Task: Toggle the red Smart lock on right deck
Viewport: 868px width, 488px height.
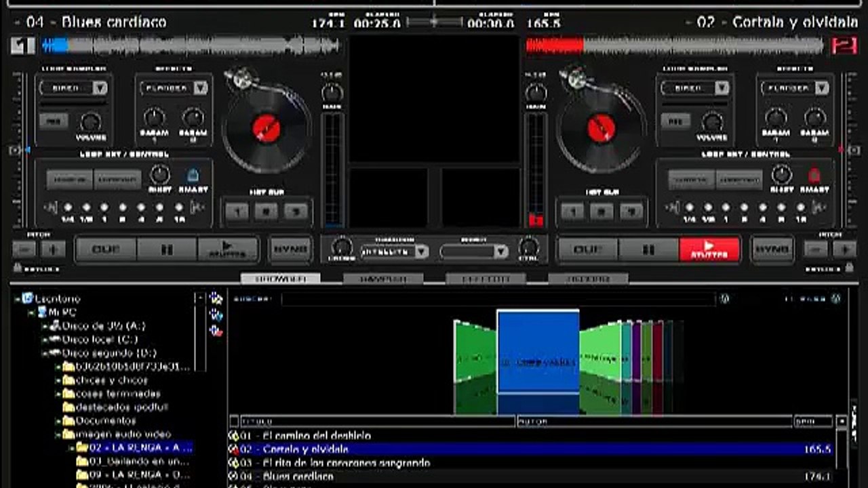Action: [x=814, y=176]
